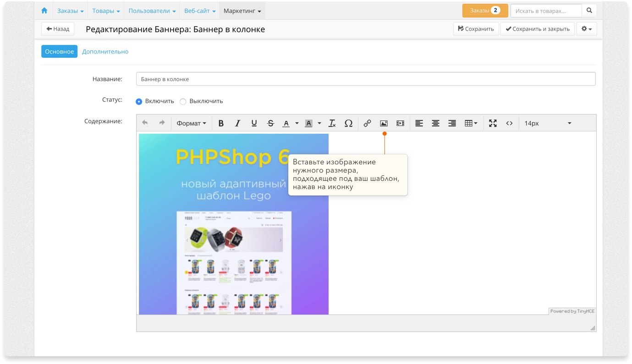Toggle strikethrough formatting
This screenshot has height=364, width=632.
270,123
